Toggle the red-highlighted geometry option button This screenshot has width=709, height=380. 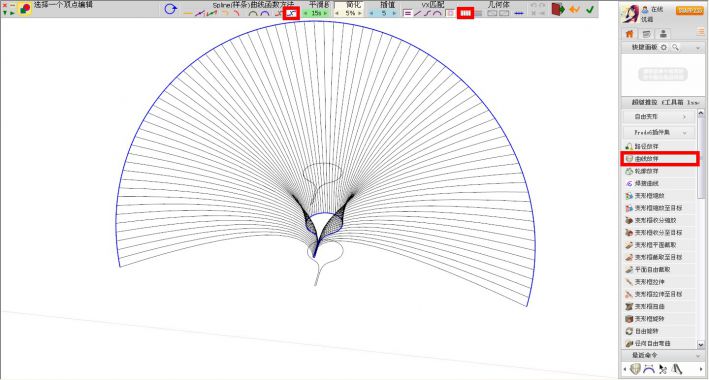(x=465, y=14)
